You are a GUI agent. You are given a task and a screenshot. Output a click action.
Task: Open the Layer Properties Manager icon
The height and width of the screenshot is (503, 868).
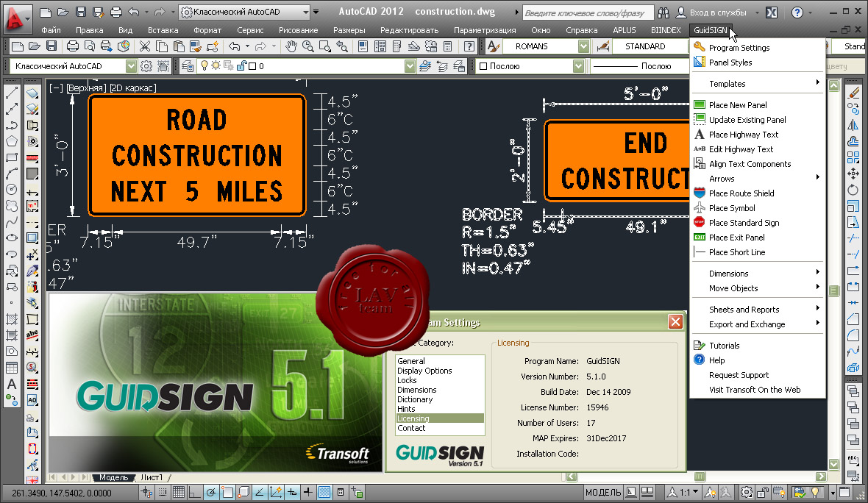(188, 66)
